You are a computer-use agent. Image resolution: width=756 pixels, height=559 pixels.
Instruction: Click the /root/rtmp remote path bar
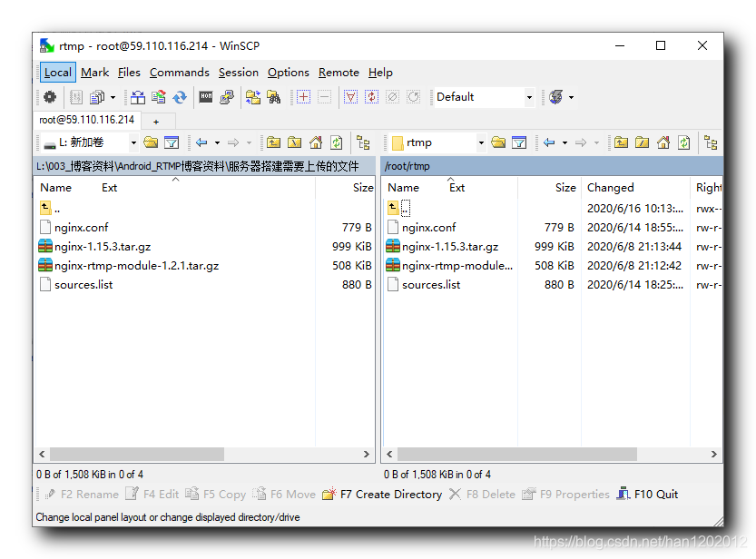click(552, 166)
